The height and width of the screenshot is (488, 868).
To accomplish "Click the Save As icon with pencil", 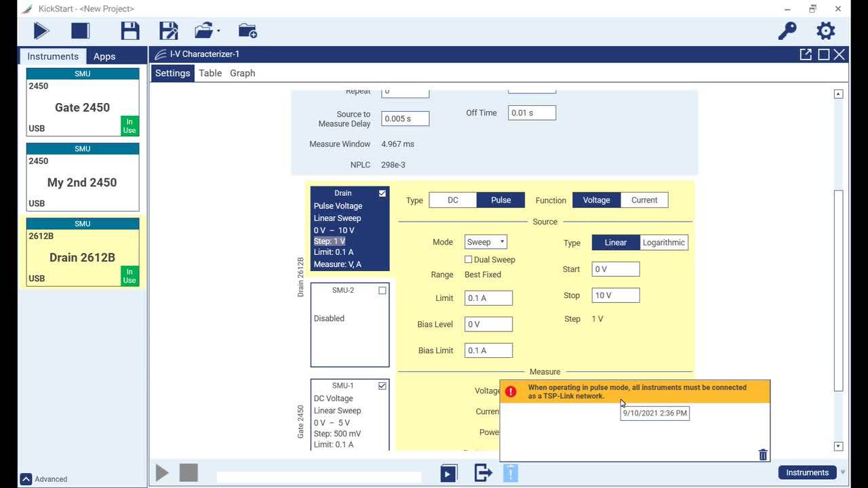I will 168,31.
